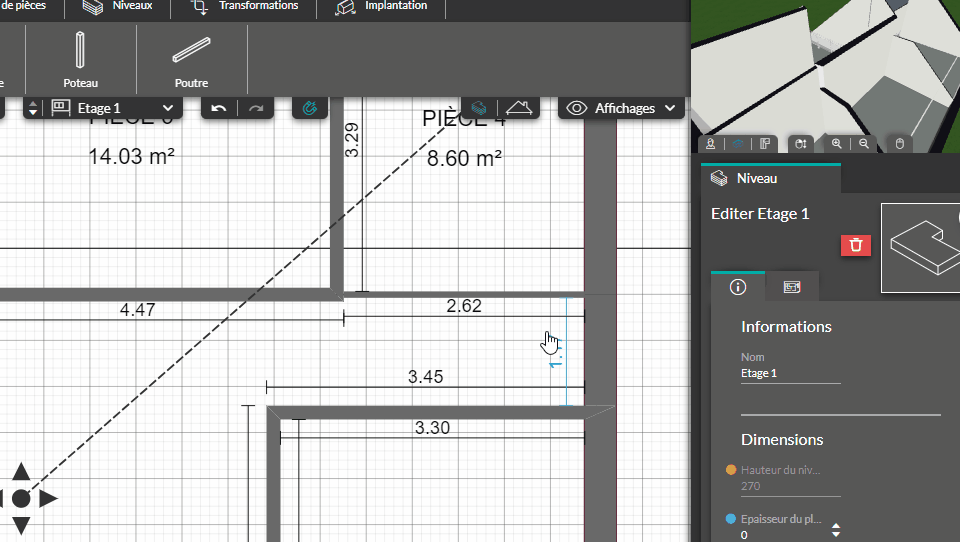Zoom in on the 3D preview

coord(837,144)
